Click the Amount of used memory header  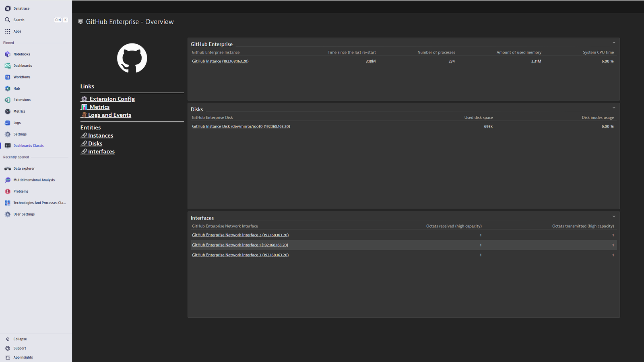[519, 52]
